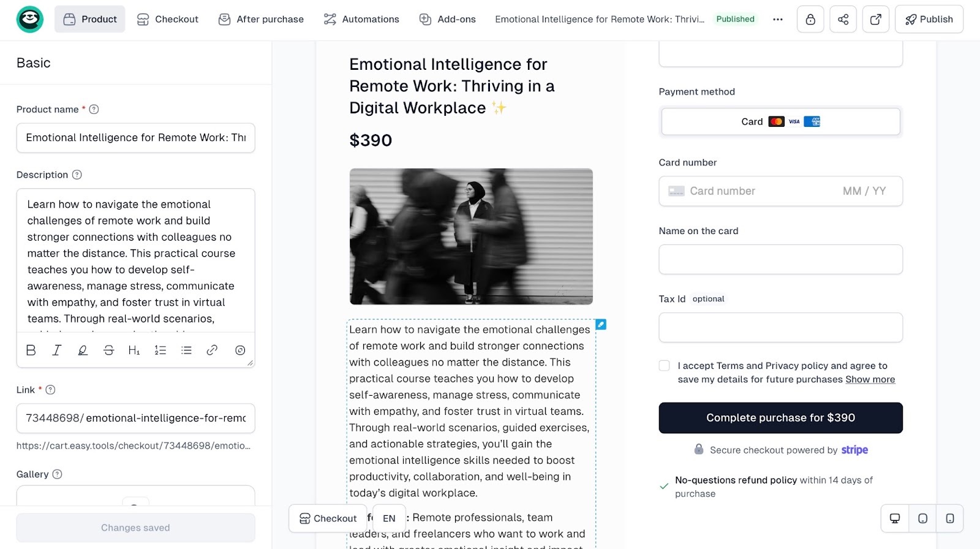Open the three-dots more options menu
Viewport: 980px width, 549px height.
tap(778, 19)
